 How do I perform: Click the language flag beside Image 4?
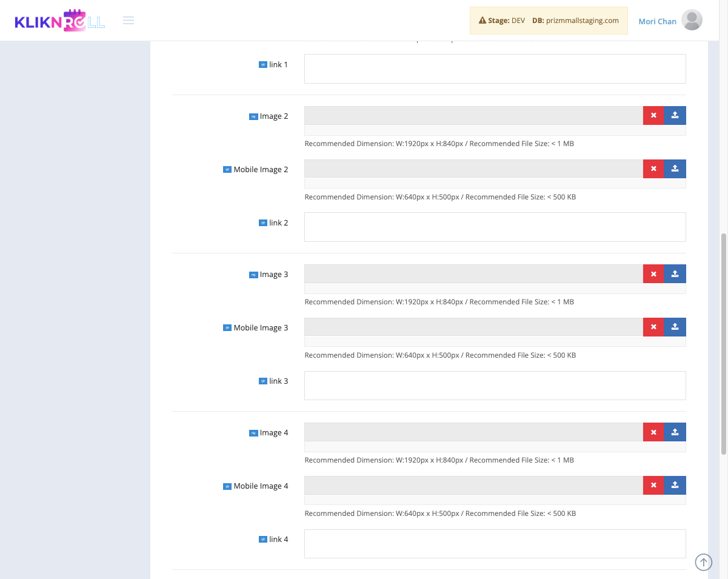[253, 433]
